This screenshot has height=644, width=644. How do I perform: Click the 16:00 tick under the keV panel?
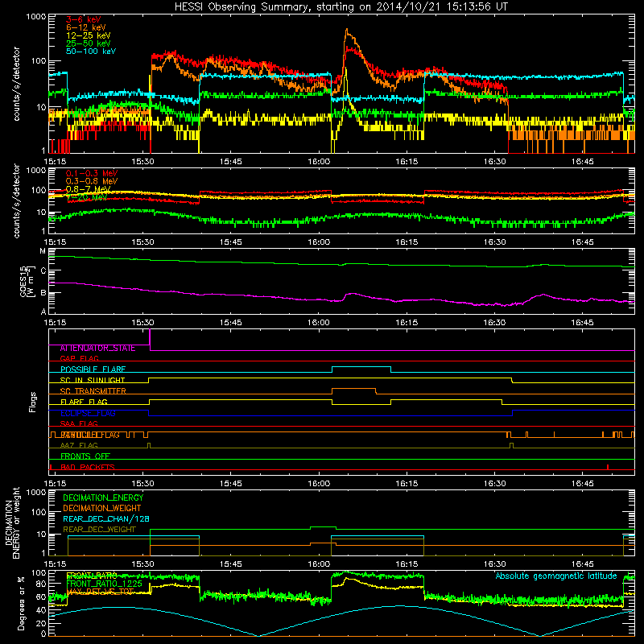[x=319, y=162]
